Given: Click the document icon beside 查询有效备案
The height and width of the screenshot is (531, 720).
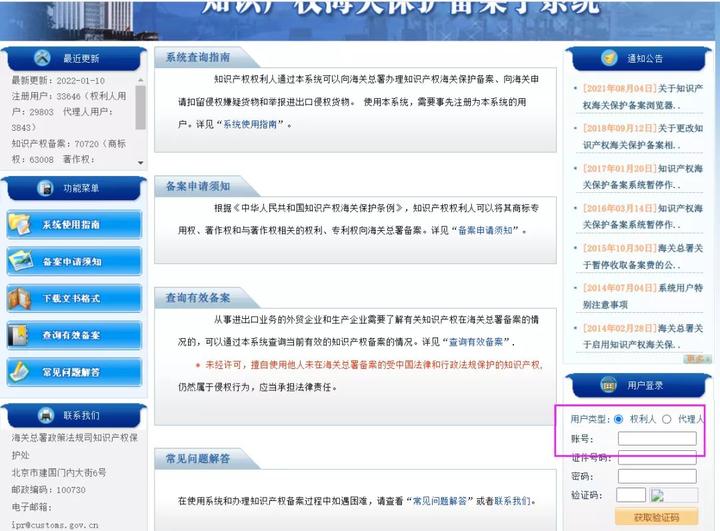Looking at the screenshot, I should tap(18, 335).
